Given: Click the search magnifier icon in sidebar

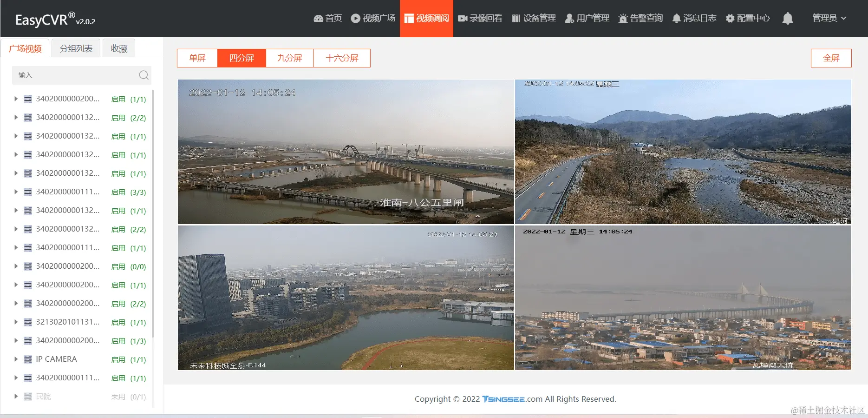Looking at the screenshot, I should point(144,75).
